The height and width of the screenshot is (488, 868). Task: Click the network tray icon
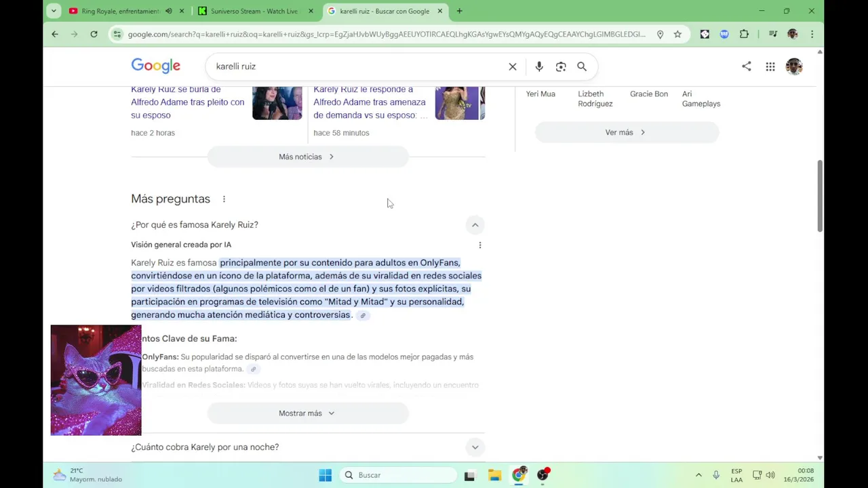click(x=757, y=475)
